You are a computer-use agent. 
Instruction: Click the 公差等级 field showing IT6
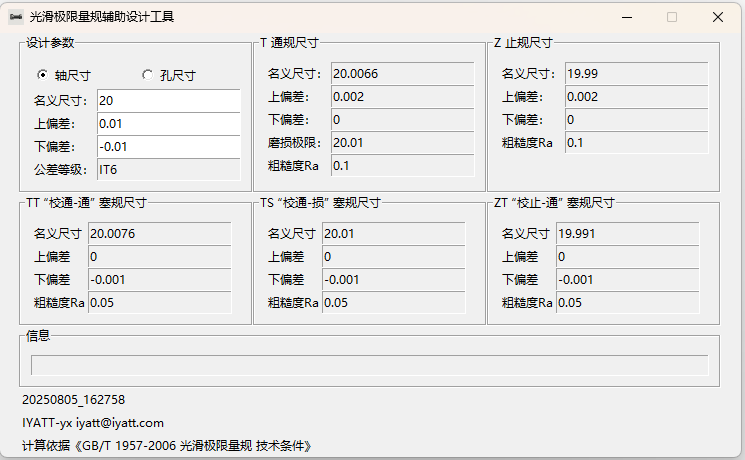(x=169, y=170)
